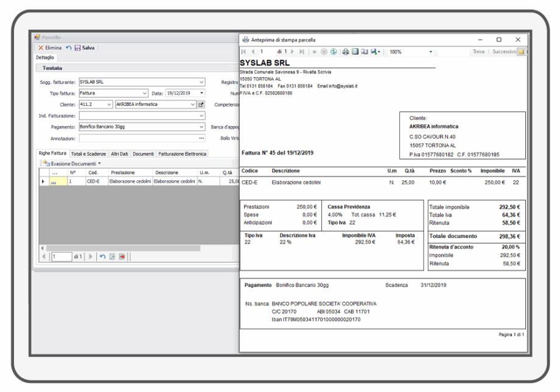Switch to the Documenti tab
The height and width of the screenshot is (392, 560).
click(x=143, y=154)
